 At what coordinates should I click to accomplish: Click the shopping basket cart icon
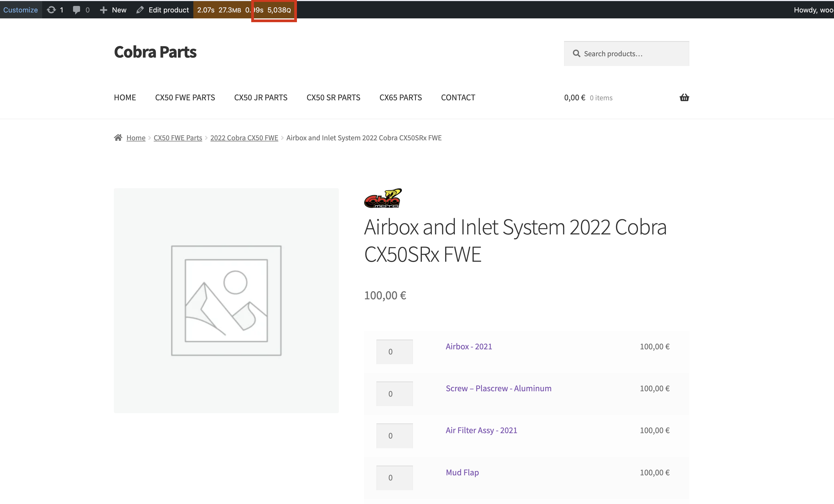click(684, 98)
